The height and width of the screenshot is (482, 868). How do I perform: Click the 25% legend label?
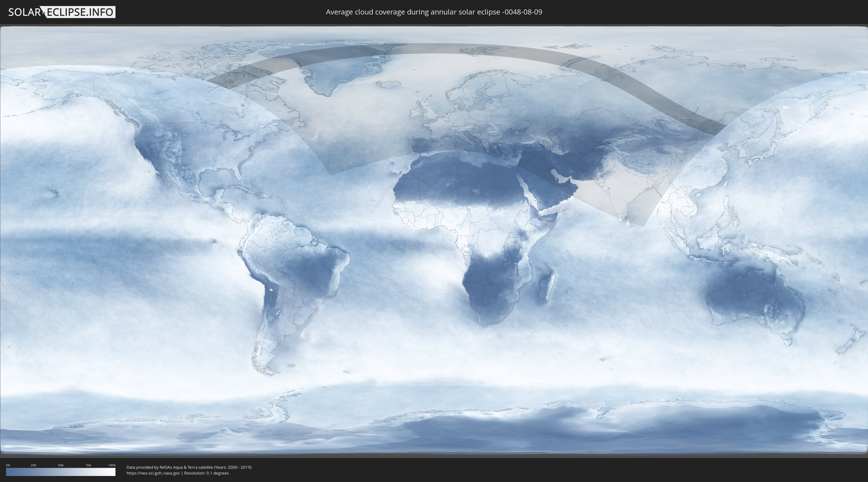33,465
